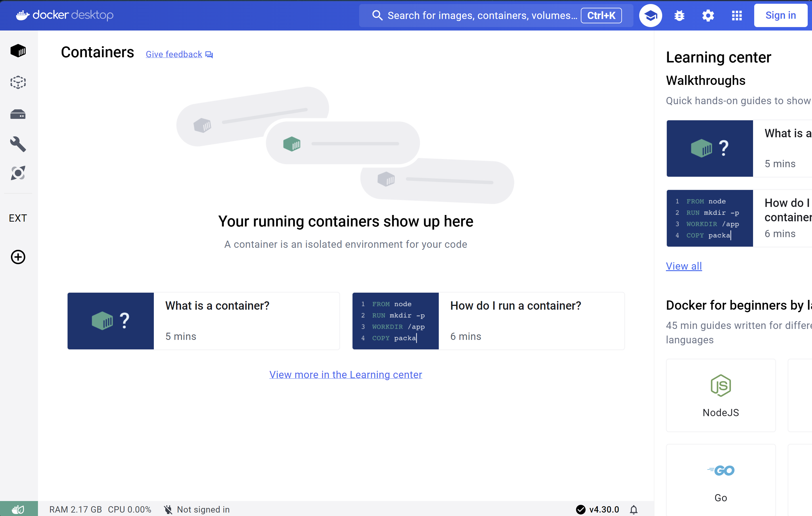Screen dimensions: 812x516
Task: Toggle the Learning center graduation cap icon
Action: click(650, 16)
